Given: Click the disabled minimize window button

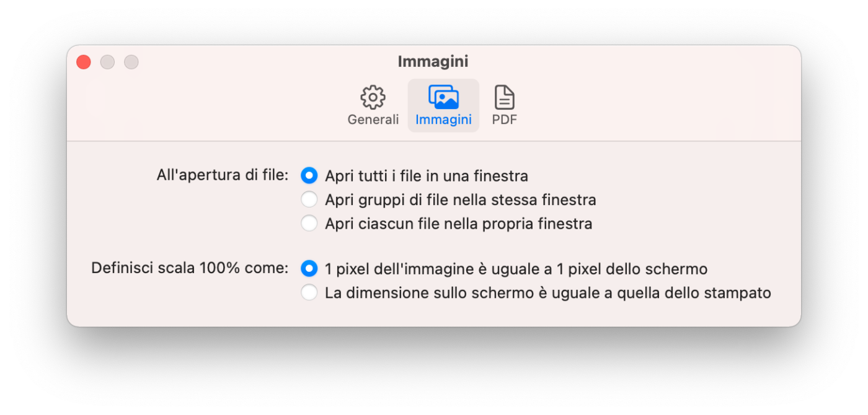Looking at the screenshot, I should [107, 62].
